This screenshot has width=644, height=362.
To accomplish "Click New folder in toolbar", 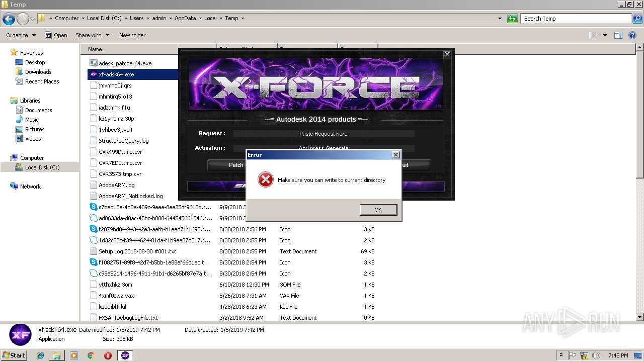I will (x=132, y=35).
